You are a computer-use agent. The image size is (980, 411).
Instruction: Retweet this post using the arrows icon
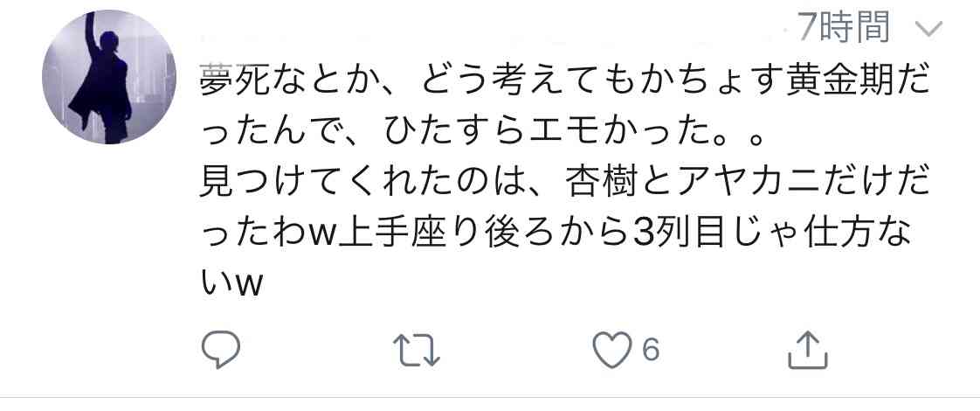(x=417, y=350)
